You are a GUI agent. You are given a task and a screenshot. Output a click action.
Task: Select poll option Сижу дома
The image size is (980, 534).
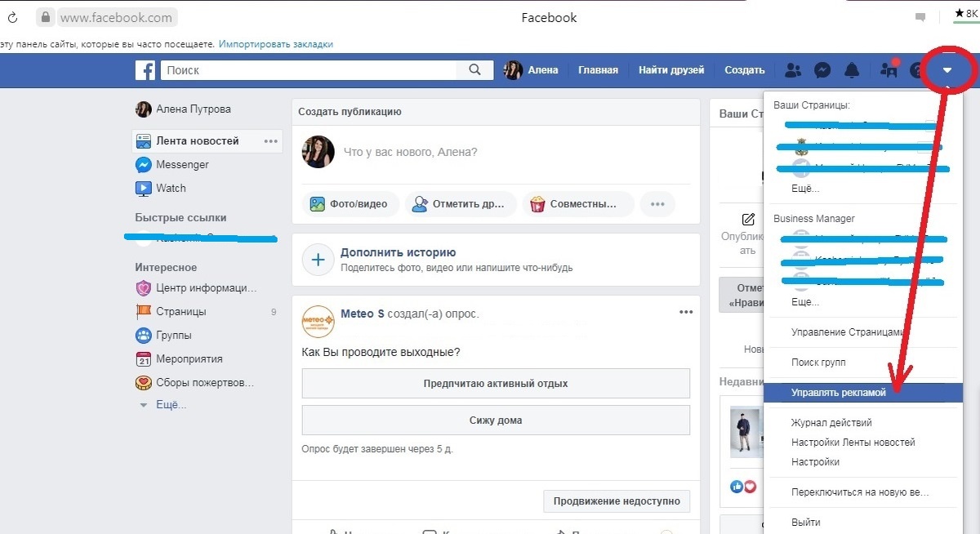(x=496, y=421)
